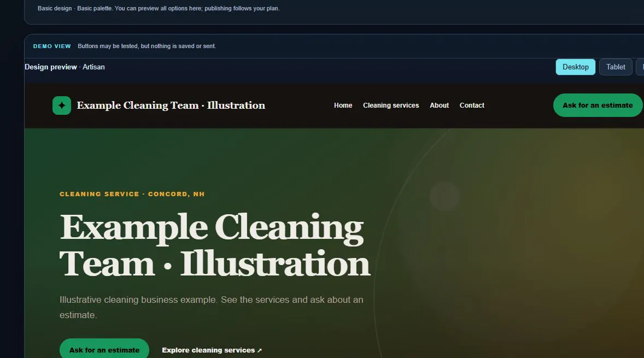The width and height of the screenshot is (644, 358).
Task: Click the site title in the header
Action: [x=171, y=105]
